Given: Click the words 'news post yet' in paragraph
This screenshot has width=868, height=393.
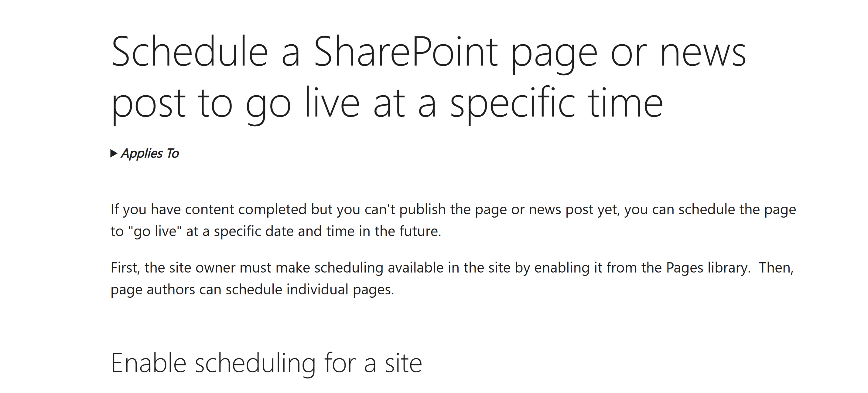Looking at the screenshot, I should [x=574, y=210].
